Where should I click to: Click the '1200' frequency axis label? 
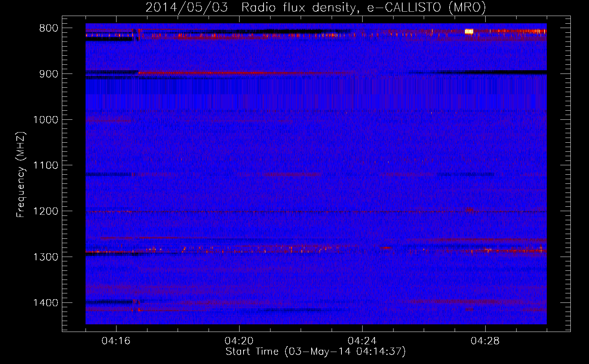(x=46, y=211)
